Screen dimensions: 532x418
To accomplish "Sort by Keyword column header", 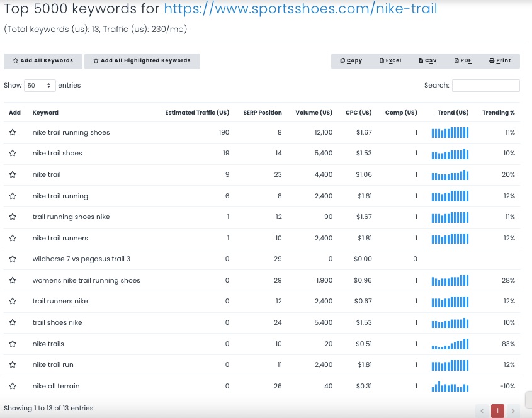I will 45,113.
